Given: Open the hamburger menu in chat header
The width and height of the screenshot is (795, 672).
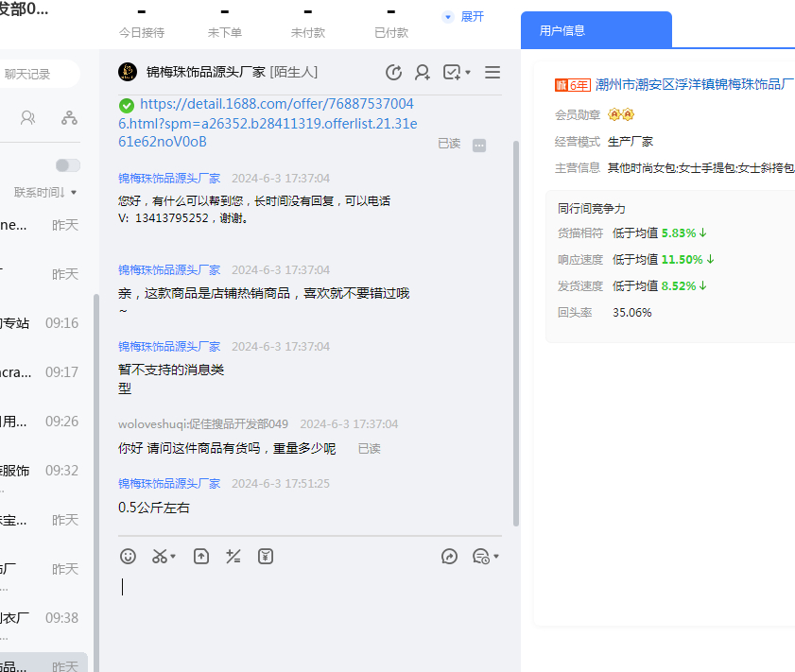Looking at the screenshot, I should [493, 73].
